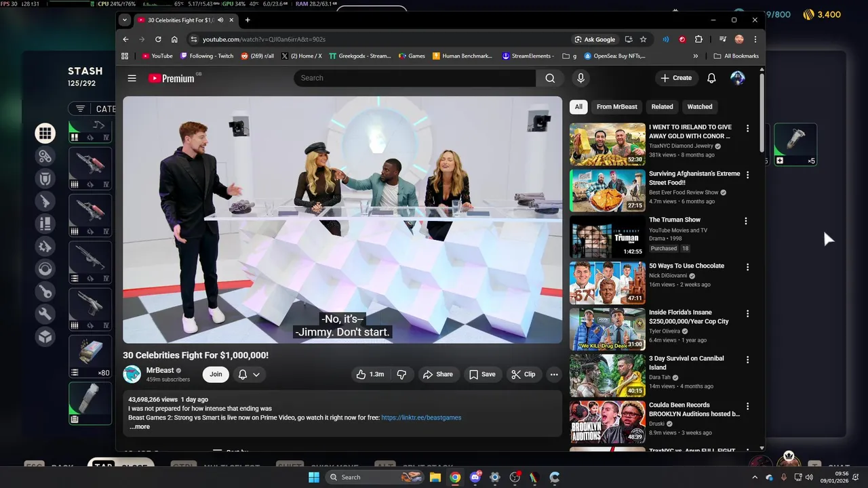This screenshot has height=488, width=868.
Task: Click the YouTube Premium logo
Action: pos(172,78)
